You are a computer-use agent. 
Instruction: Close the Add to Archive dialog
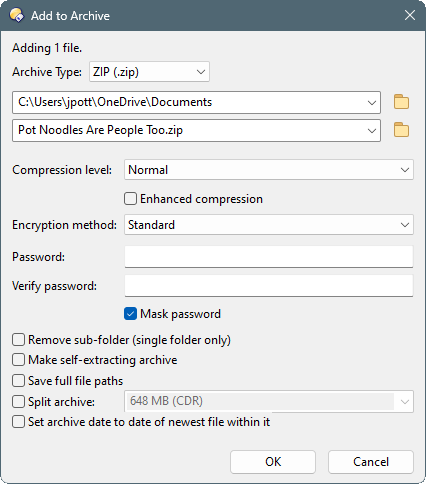tap(410, 15)
